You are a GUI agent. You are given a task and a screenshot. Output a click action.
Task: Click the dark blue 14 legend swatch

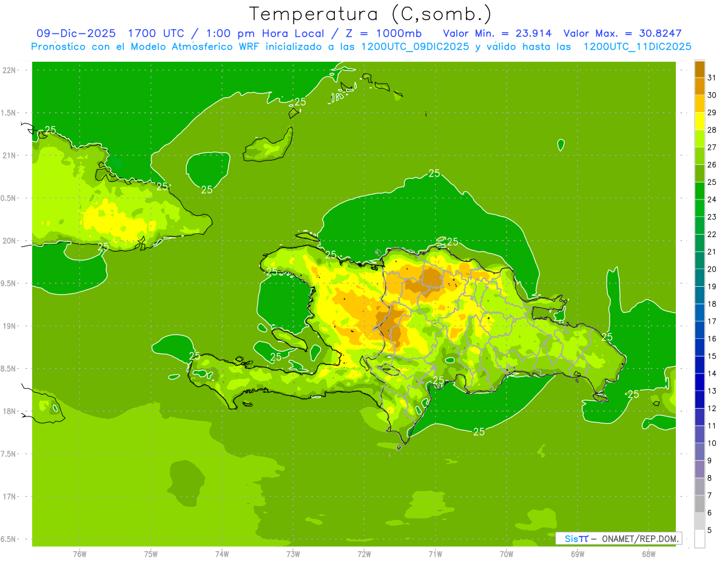pyautogui.click(x=699, y=365)
